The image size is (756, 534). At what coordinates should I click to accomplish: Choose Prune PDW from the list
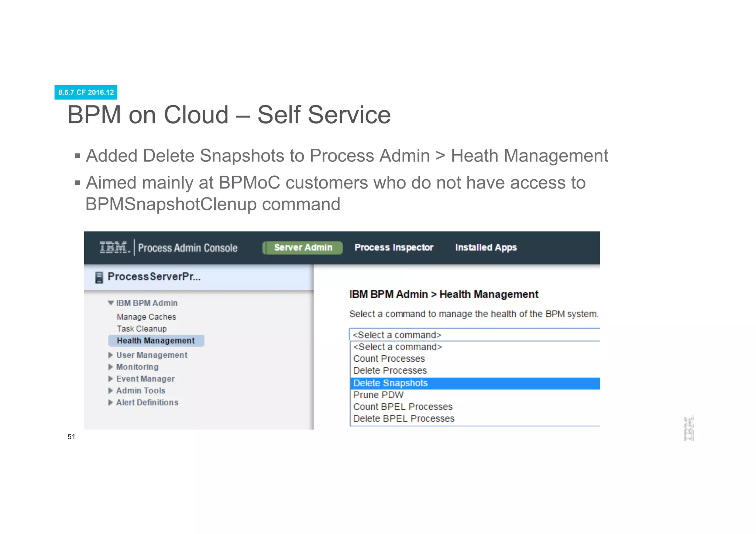coord(475,395)
